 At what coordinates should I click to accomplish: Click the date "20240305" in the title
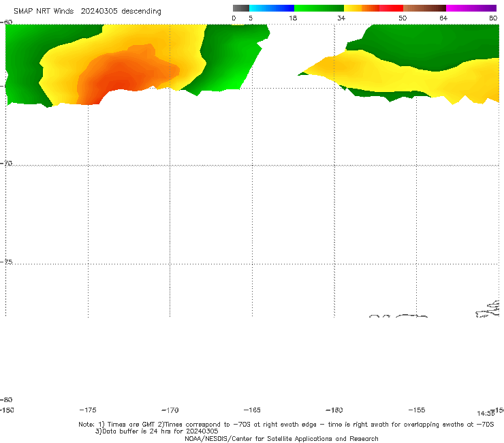pyautogui.click(x=99, y=11)
